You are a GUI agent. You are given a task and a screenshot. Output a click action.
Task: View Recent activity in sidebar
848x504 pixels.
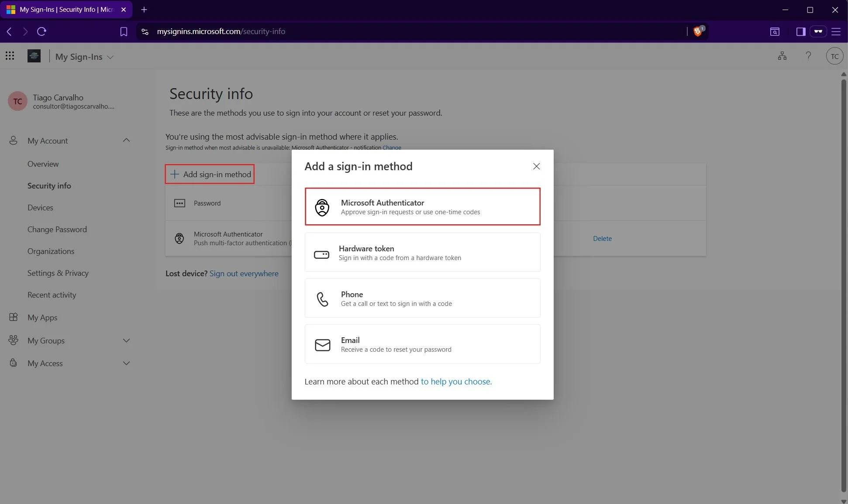[52, 295]
